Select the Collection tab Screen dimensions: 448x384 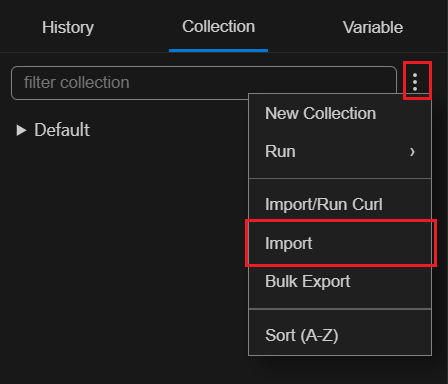218,27
